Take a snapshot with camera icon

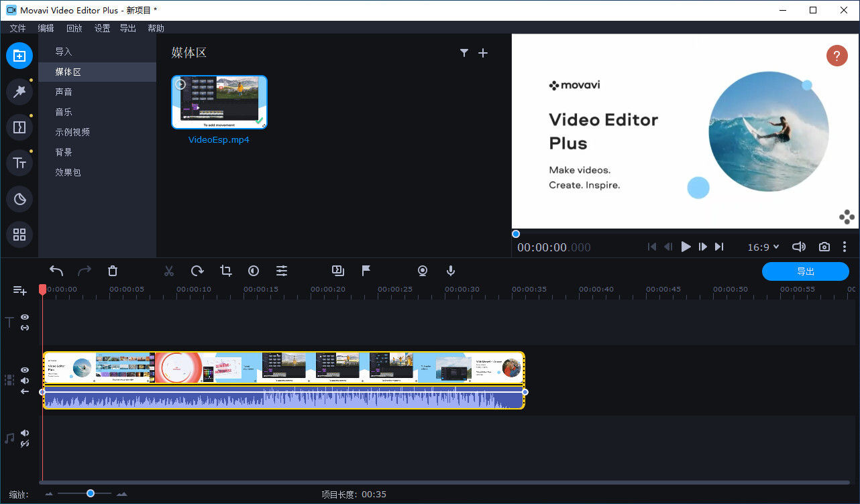824,247
